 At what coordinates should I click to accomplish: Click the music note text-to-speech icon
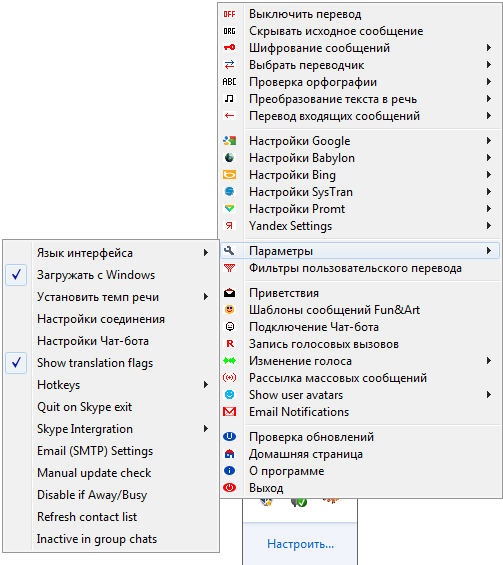(x=230, y=98)
